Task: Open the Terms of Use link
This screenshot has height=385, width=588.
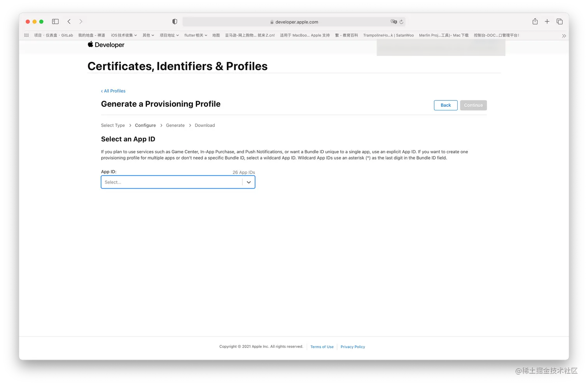Action: (322, 347)
